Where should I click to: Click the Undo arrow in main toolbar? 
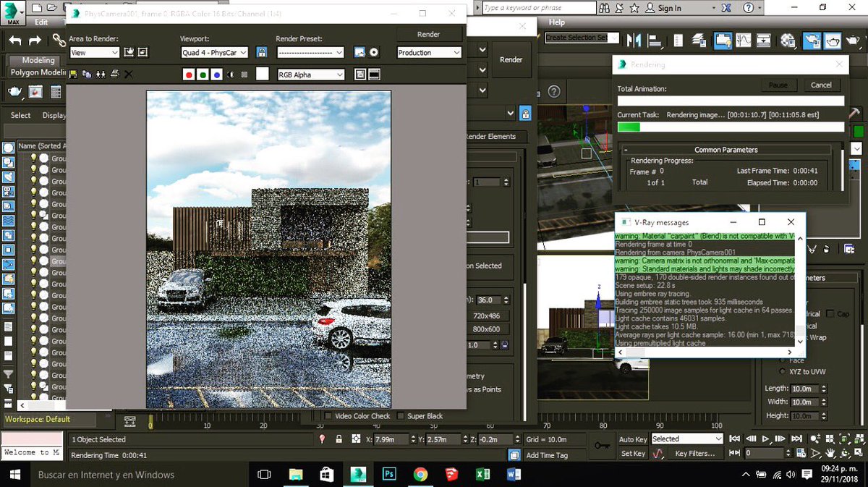point(15,41)
